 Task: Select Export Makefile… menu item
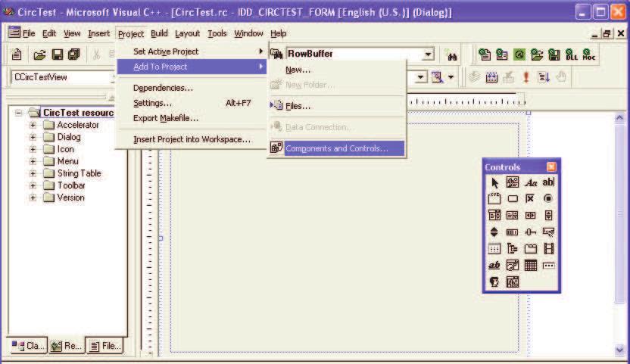192,118
